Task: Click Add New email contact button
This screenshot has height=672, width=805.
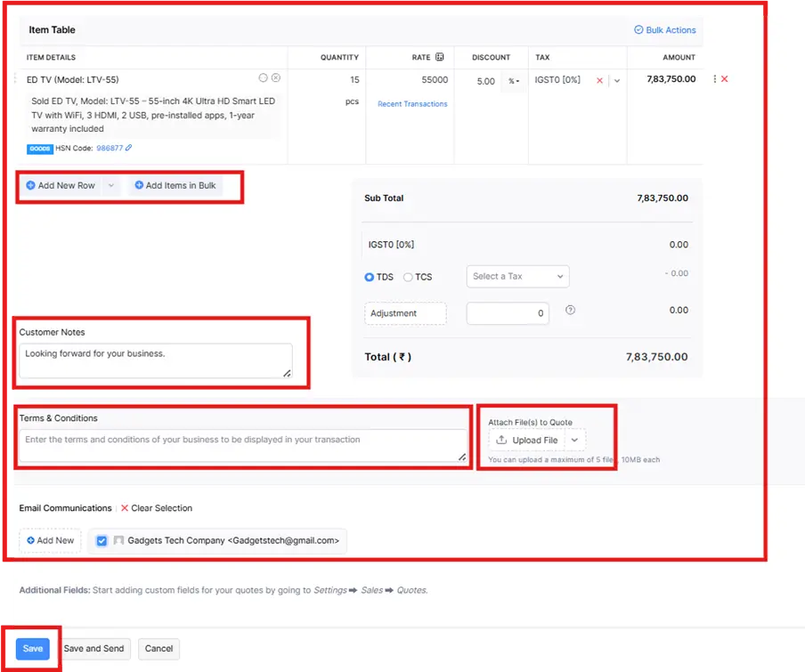Action: (x=50, y=540)
